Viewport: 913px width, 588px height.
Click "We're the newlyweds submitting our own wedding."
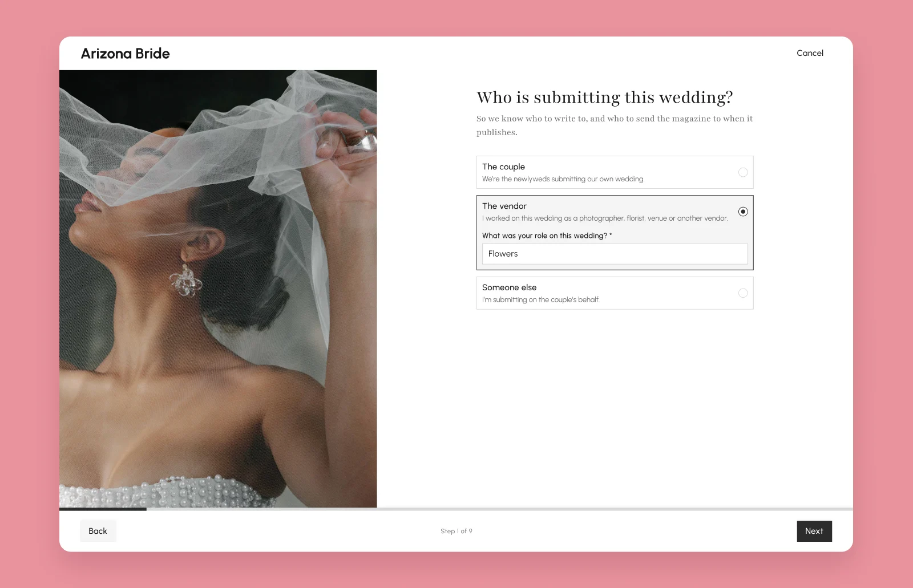(x=563, y=179)
